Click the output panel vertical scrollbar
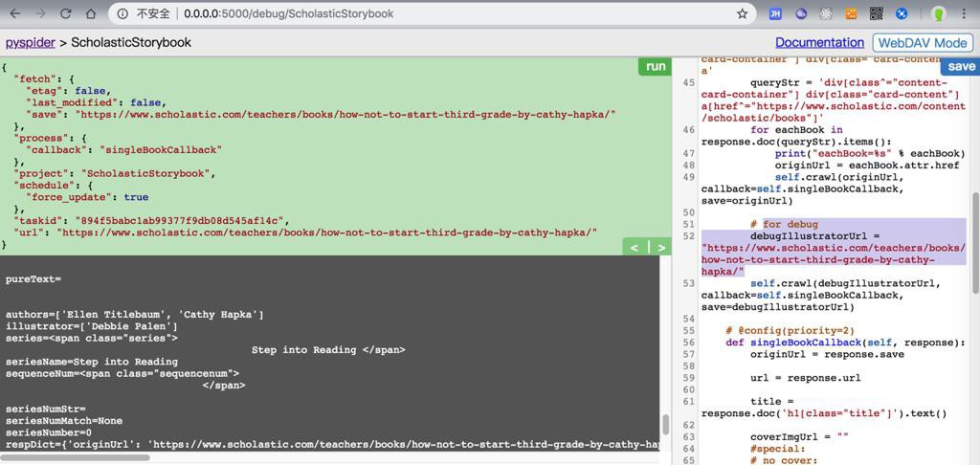 coord(666,425)
